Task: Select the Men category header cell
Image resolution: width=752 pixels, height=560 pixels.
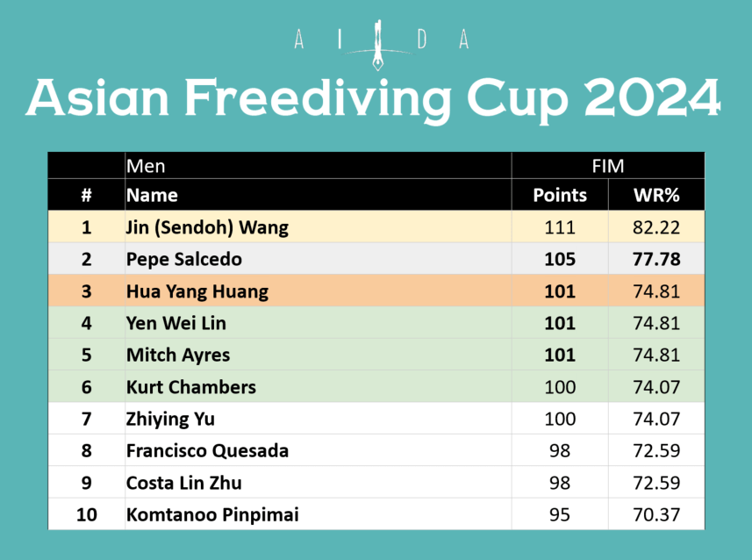Action: coord(146,166)
